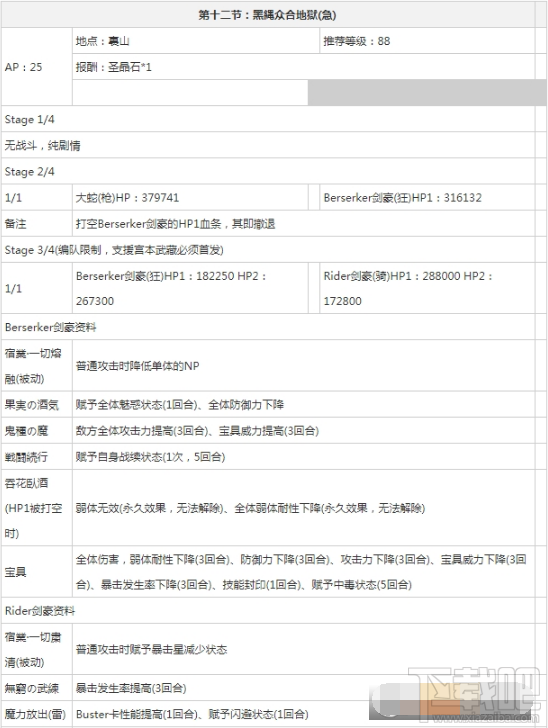Select 弱体无效(永久效果，无法解除) description

tap(303, 508)
